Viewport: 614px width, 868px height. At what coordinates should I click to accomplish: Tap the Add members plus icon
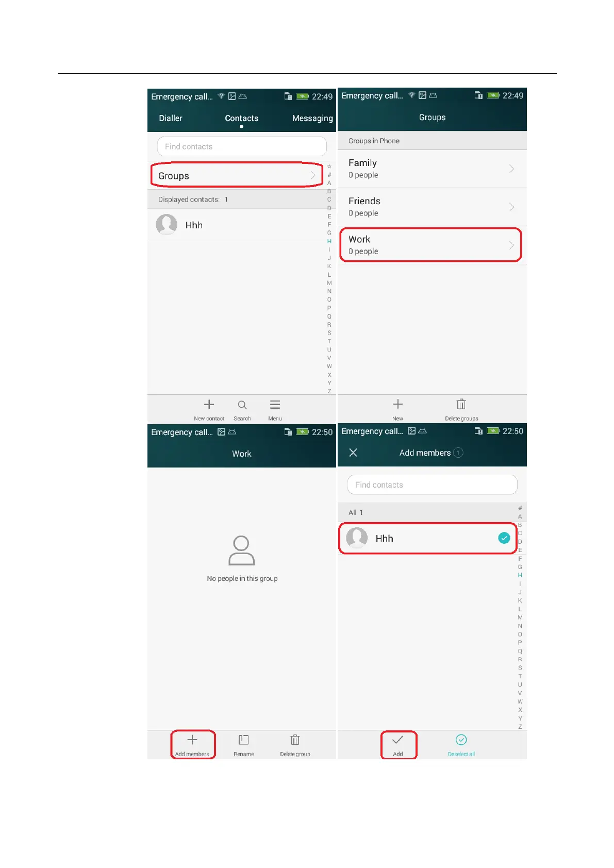tap(192, 740)
